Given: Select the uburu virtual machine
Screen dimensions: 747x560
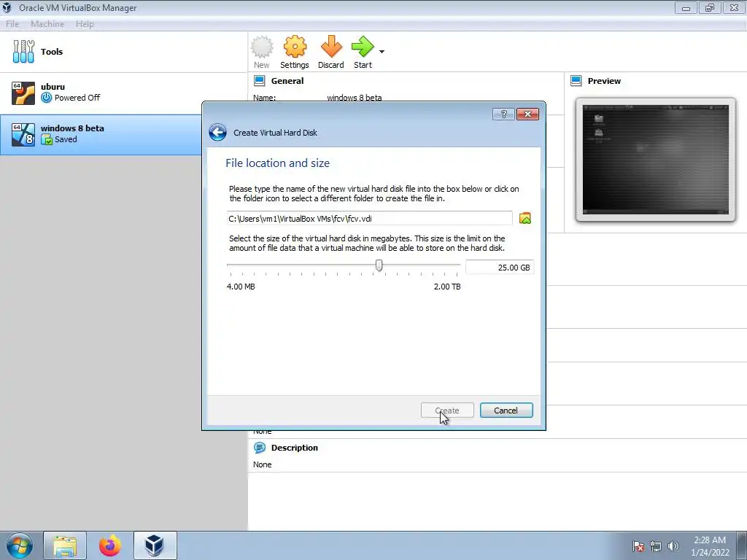Looking at the screenshot, I should (124, 93).
